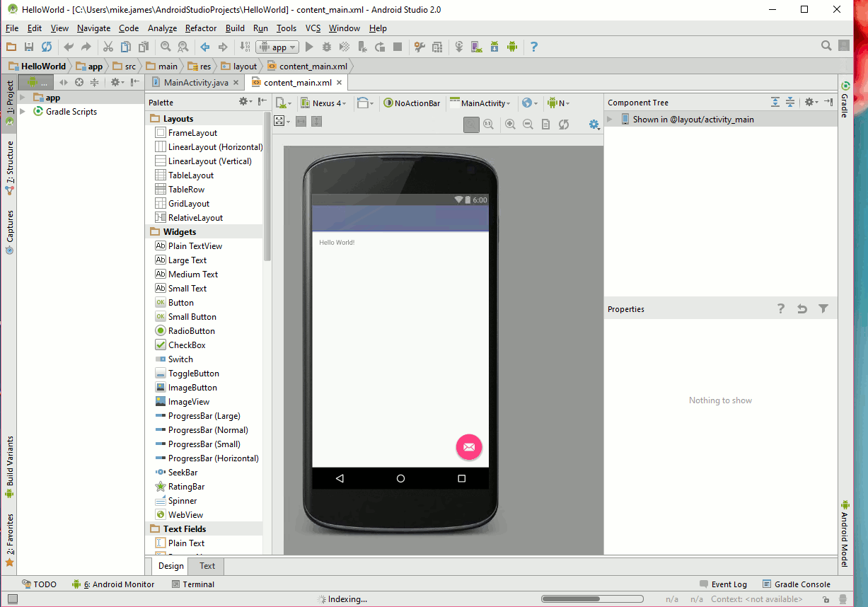Click the Undo arrow in the toolbar
Viewport: 868px width, 607px height.
69,47
